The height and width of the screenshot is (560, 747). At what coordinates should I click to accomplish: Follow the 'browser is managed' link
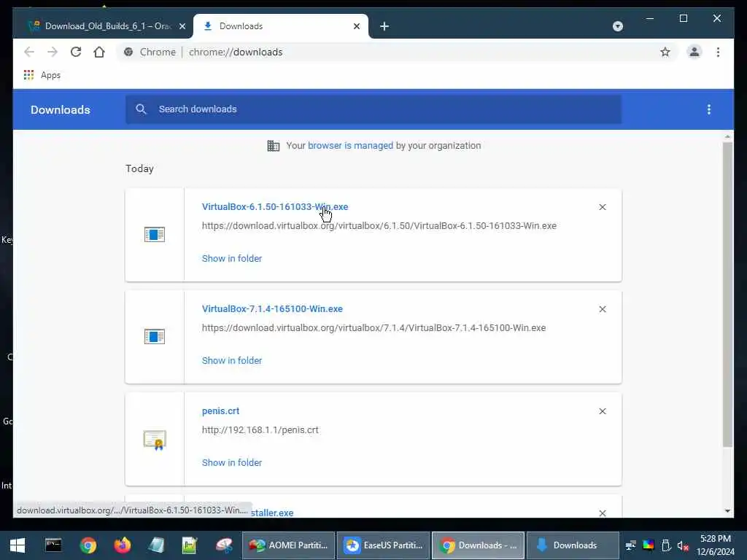[350, 146]
